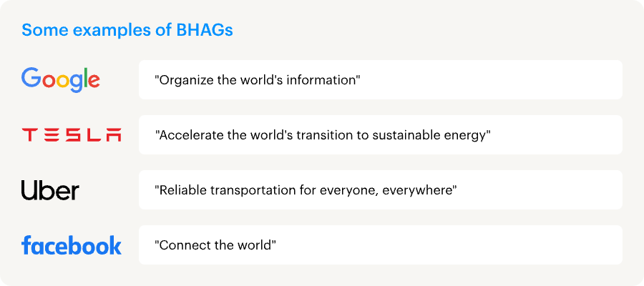644x286 pixels.
Task: Click Tesla's sustainable energy quote box
Action: point(380,135)
